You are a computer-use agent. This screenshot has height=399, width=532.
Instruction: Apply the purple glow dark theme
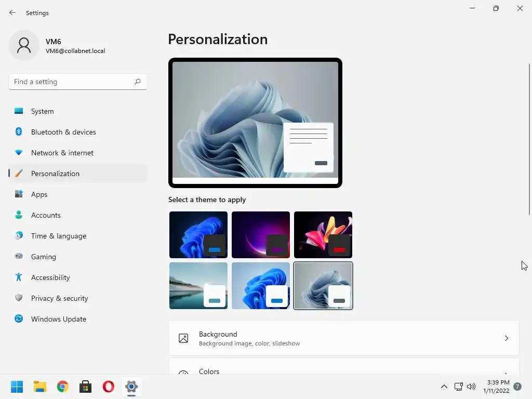(261, 235)
